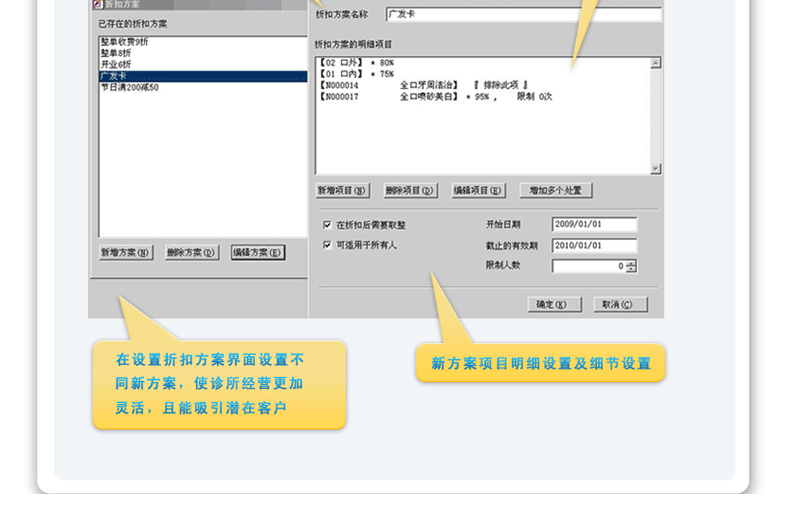800x522 pixels.
Task: Click the 新增方案 button
Action: click(x=126, y=253)
